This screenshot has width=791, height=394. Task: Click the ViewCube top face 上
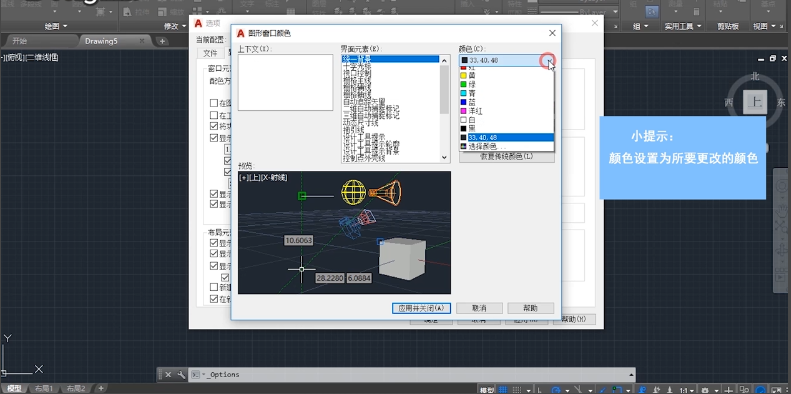click(755, 102)
